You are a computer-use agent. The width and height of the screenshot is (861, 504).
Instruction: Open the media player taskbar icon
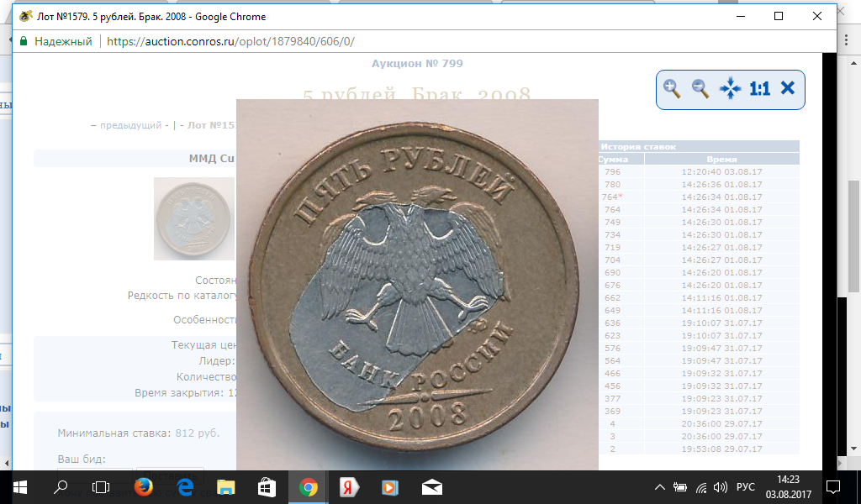tap(390, 487)
